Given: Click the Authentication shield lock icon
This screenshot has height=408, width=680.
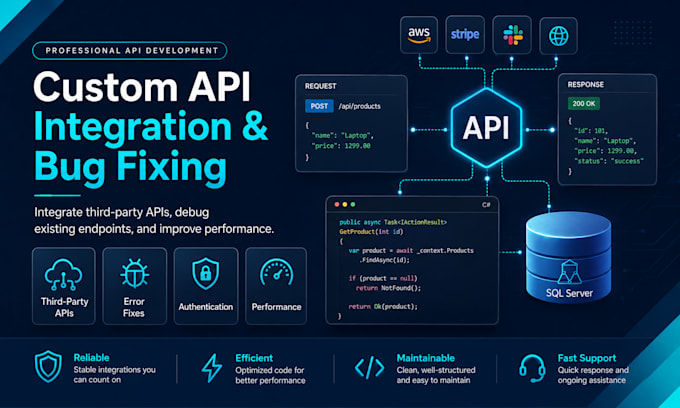Looking at the screenshot, I should tap(206, 274).
